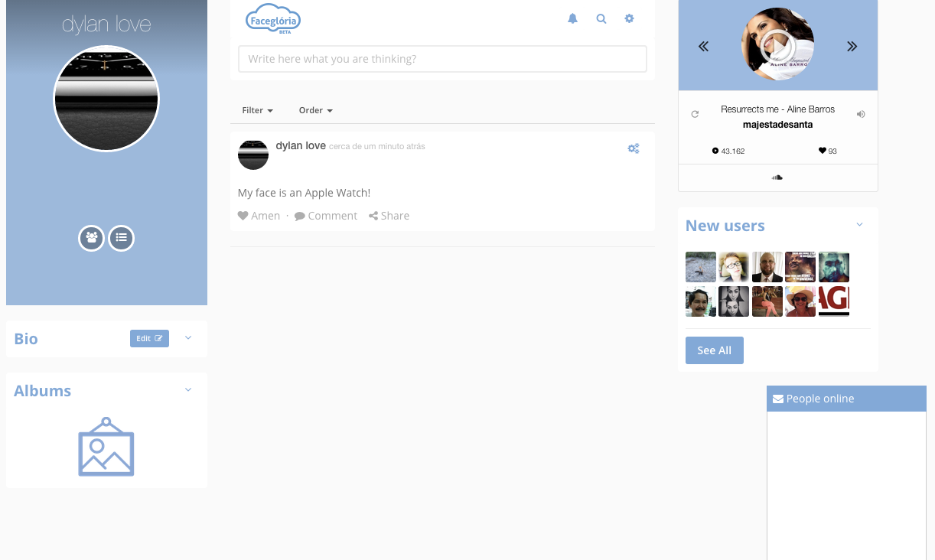Collapse the New users panel chevron
935x560 pixels.
[x=859, y=225]
